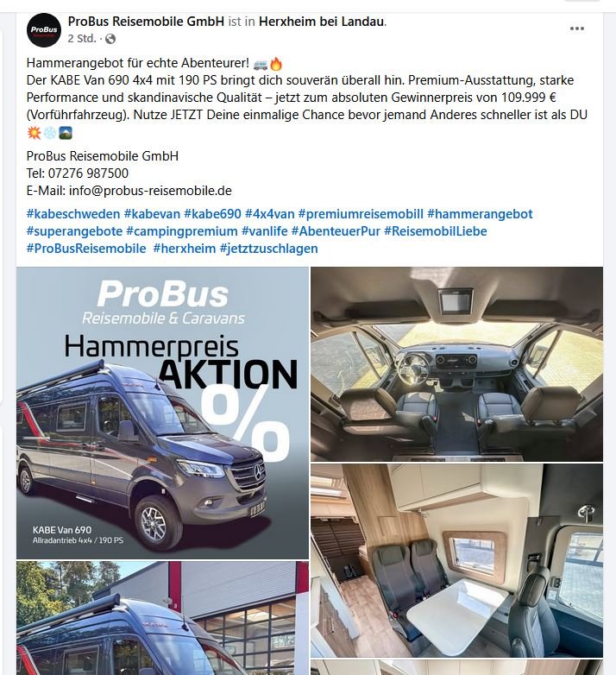Open the #hammerangebot hashtag

tap(480, 214)
